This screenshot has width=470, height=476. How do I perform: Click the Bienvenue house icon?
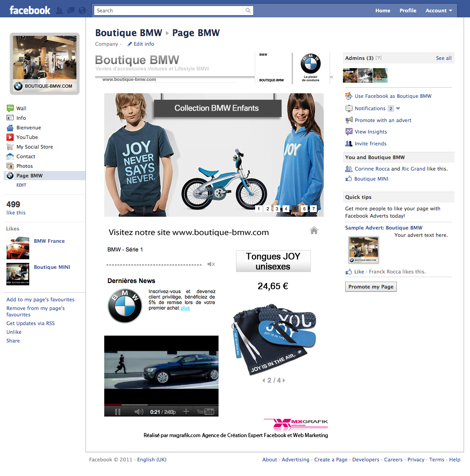tap(10, 128)
